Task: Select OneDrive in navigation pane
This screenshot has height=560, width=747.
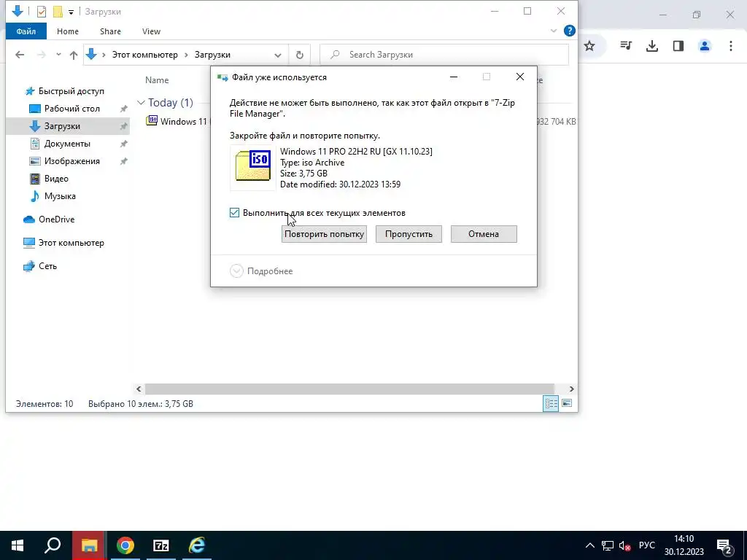Action: click(x=56, y=219)
